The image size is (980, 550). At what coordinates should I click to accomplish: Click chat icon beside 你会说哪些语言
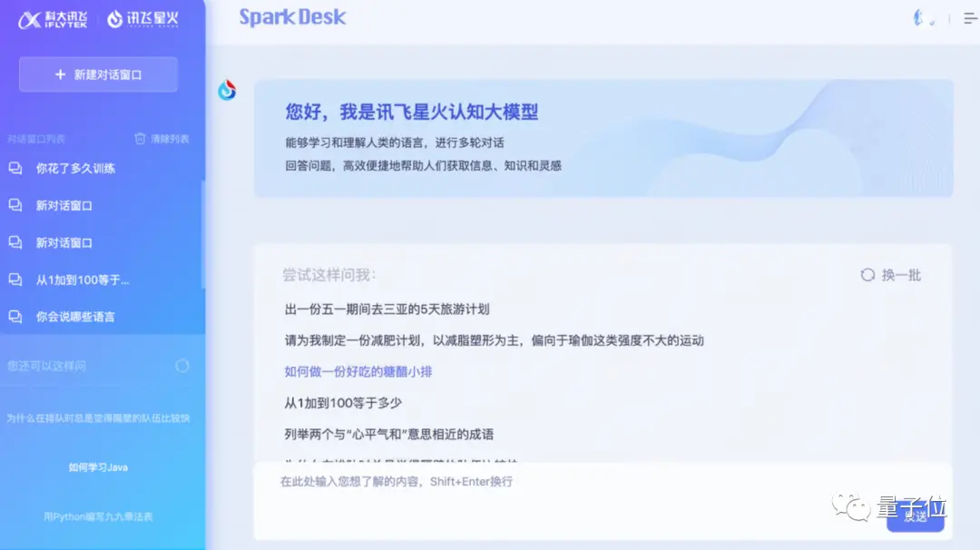click(15, 317)
